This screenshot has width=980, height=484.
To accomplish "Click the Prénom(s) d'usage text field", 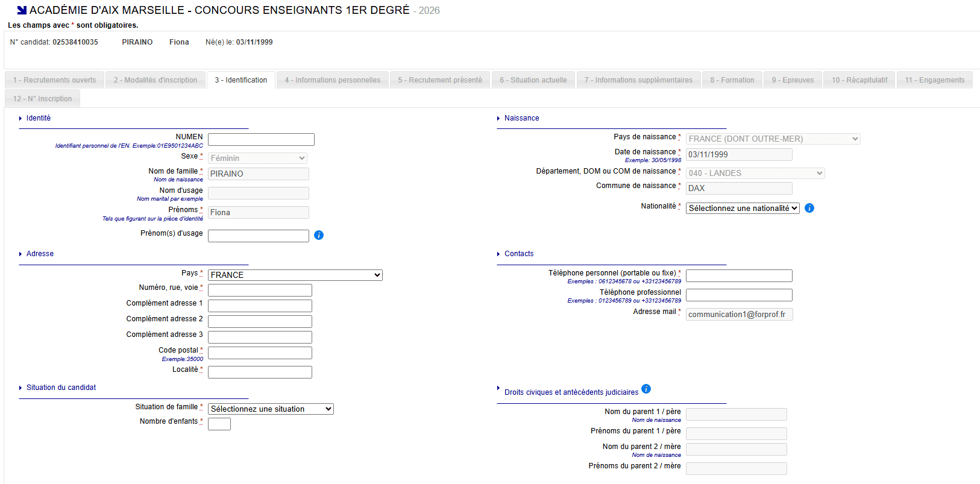I will (258, 236).
